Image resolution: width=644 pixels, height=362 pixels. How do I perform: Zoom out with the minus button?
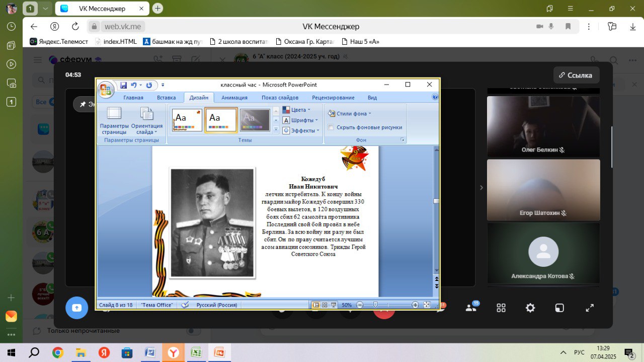[x=360, y=305]
